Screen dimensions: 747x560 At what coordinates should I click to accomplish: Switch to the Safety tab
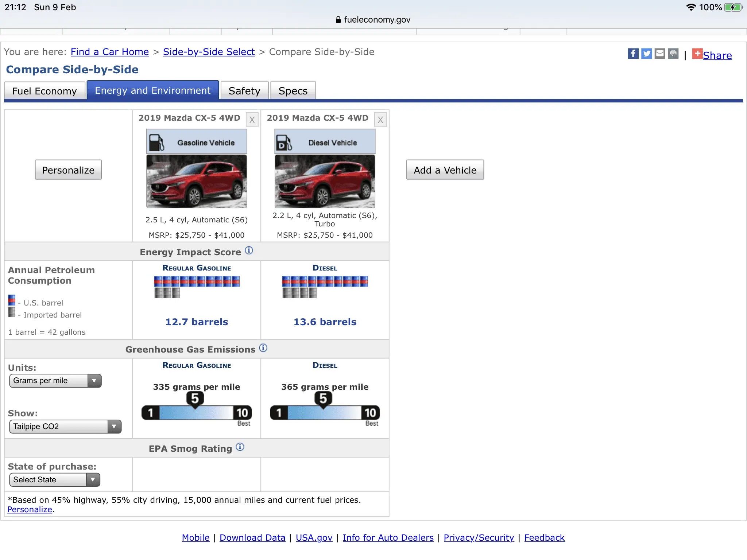pyautogui.click(x=244, y=91)
